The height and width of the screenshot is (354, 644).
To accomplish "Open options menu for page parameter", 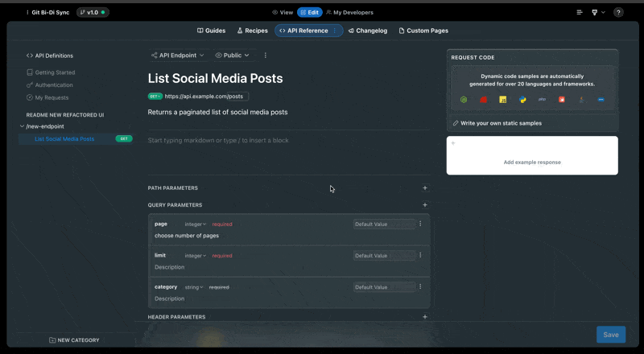I will coord(420,224).
